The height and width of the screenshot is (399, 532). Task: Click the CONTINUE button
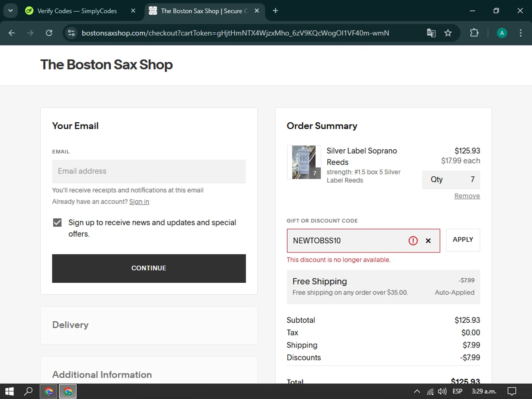(149, 268)
